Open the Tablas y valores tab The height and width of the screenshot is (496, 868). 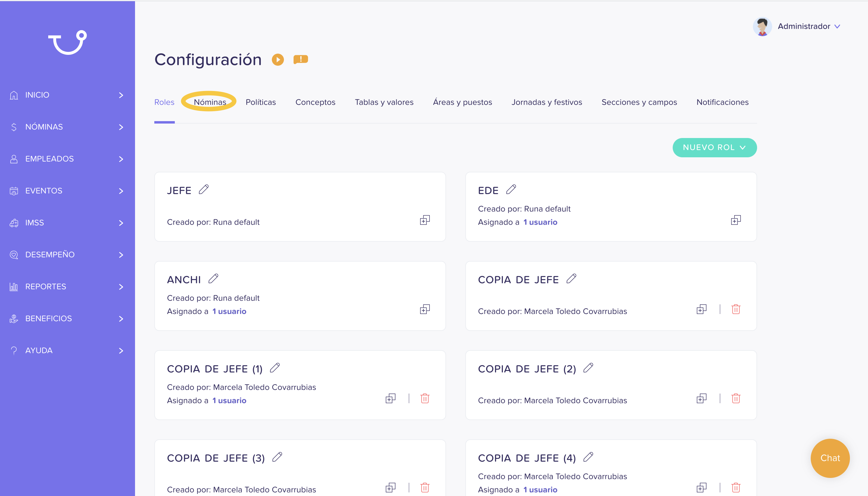pos(384,102)
